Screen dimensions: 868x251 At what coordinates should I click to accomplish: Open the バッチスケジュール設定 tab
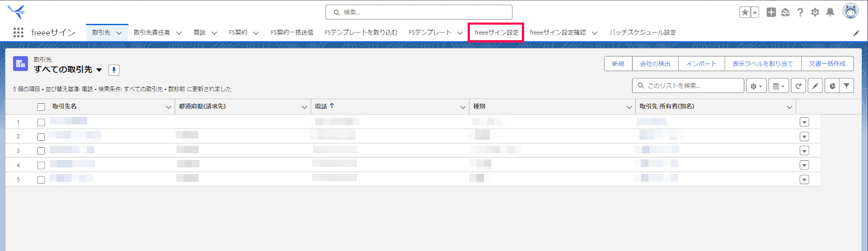tap(642, 33)
